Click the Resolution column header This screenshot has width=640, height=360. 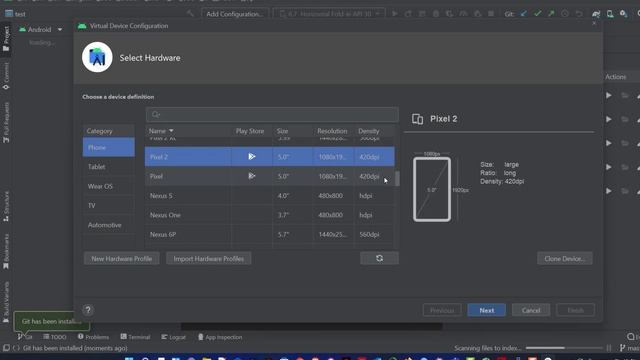coord(333,131)
